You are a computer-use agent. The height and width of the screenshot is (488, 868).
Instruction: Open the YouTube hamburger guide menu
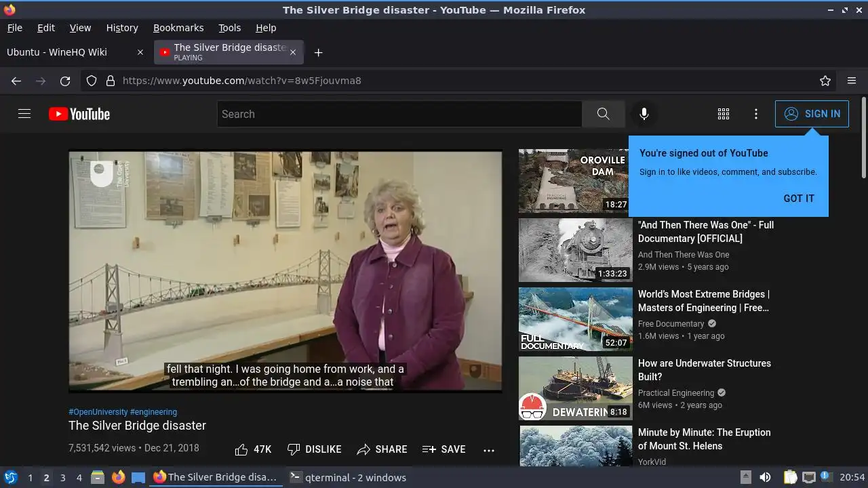[24, 114]
